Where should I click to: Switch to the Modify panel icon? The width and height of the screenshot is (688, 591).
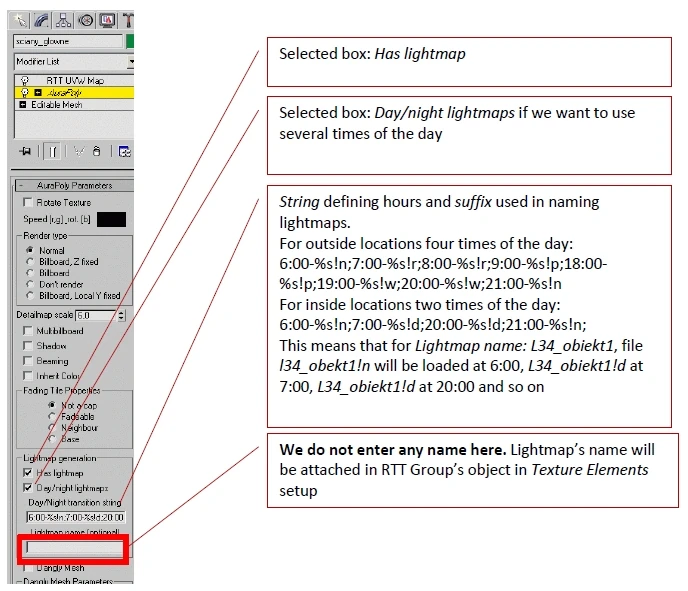(42, 21)
